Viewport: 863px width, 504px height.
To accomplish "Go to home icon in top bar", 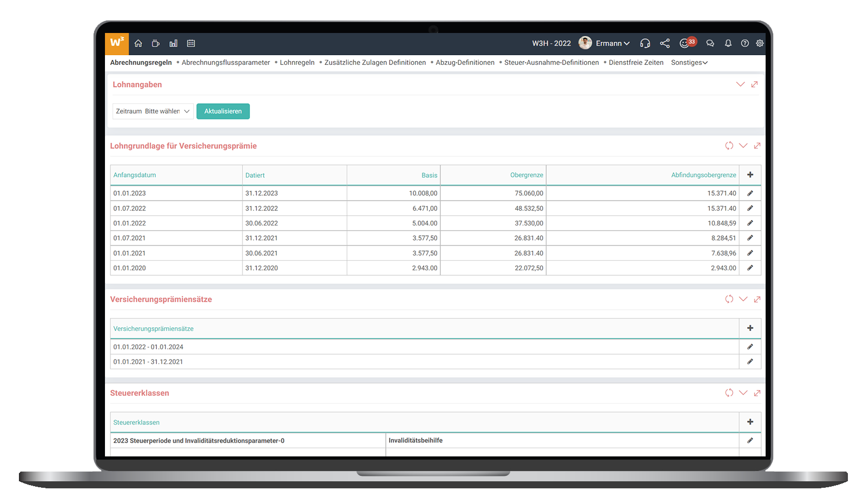I will [x=139, y=43].
